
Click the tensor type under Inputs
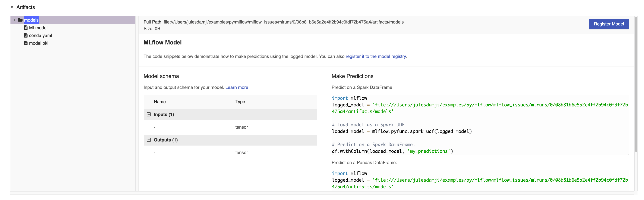[x=241, y=127]
